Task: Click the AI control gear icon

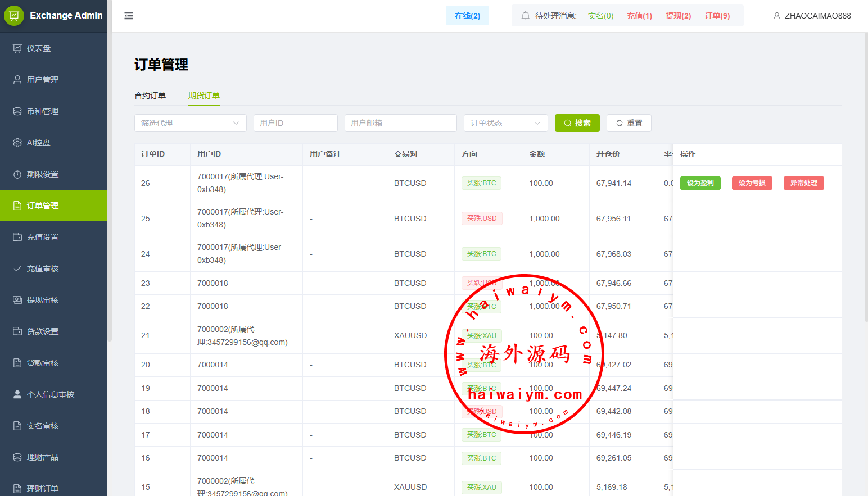Action: [x=17, y=143]
